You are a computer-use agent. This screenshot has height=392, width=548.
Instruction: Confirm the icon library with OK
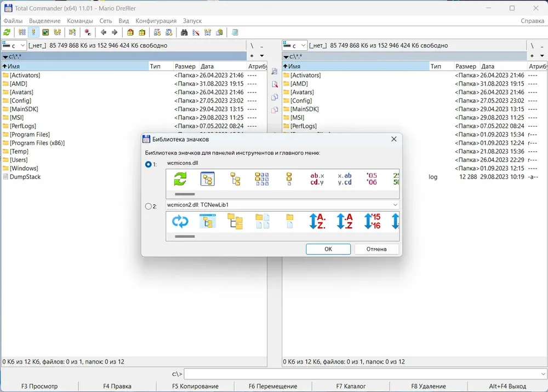coord(328,249)
